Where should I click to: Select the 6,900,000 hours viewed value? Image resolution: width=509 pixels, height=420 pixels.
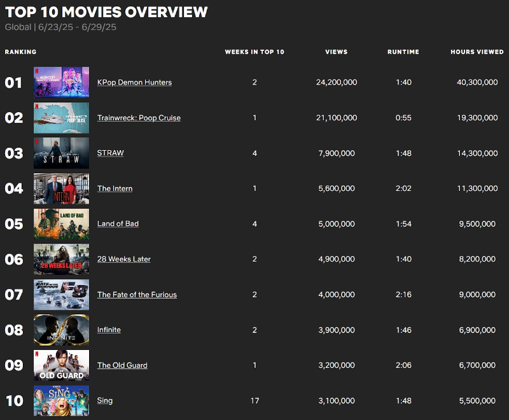tap(477, 330)
